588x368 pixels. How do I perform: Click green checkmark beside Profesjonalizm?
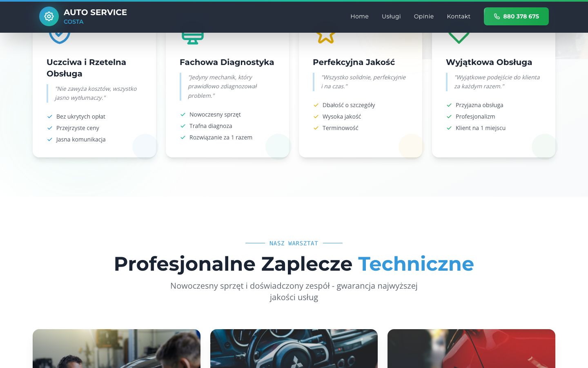click(x=449, y=117)
